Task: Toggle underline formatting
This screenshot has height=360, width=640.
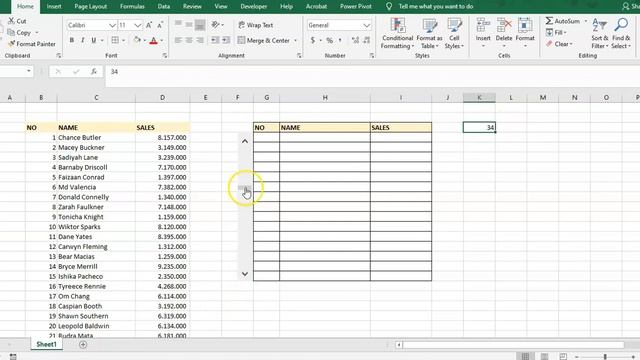Action: (x=93, y=40)
